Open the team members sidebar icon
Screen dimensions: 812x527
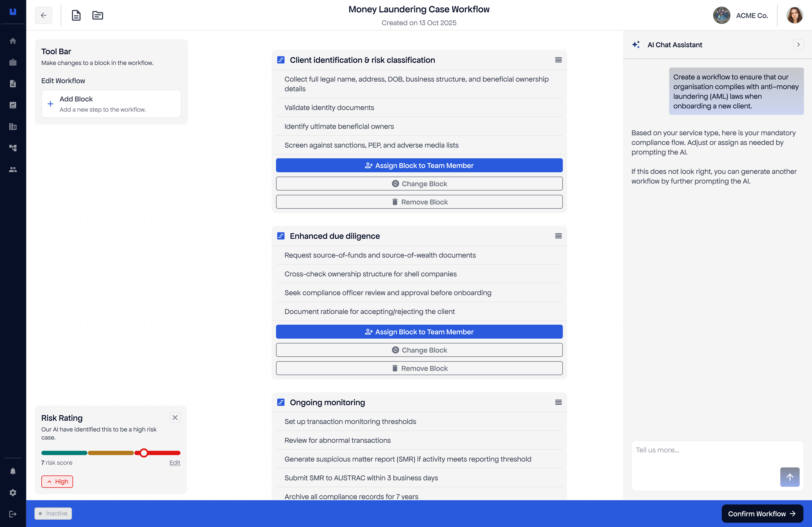tap(13, 169)
